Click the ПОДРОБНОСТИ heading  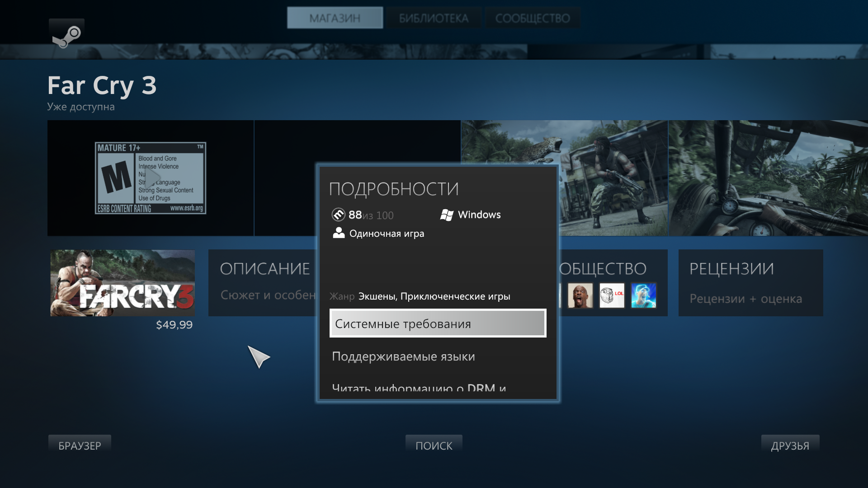[394, 189]
